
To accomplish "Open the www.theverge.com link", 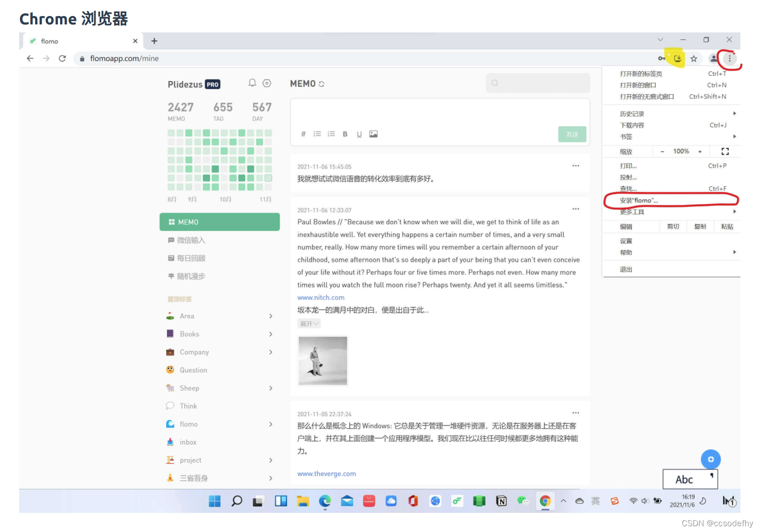I will pos(327,474).
